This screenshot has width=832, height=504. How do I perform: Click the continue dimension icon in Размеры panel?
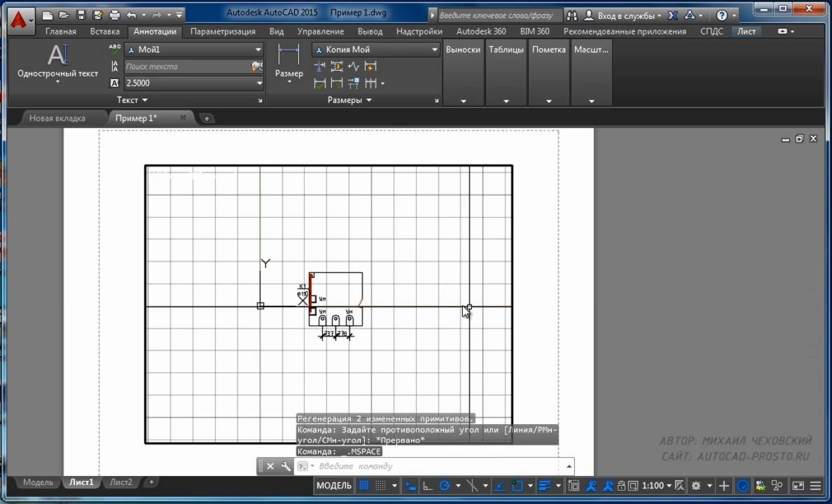[371, 83]
